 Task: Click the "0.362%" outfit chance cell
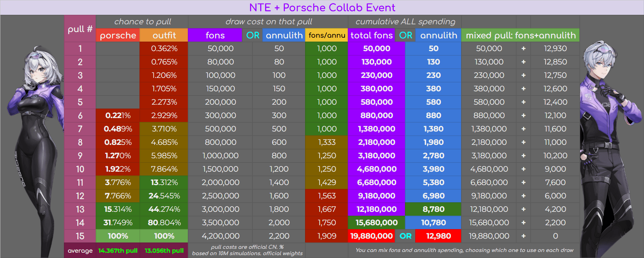click(164, 49)
